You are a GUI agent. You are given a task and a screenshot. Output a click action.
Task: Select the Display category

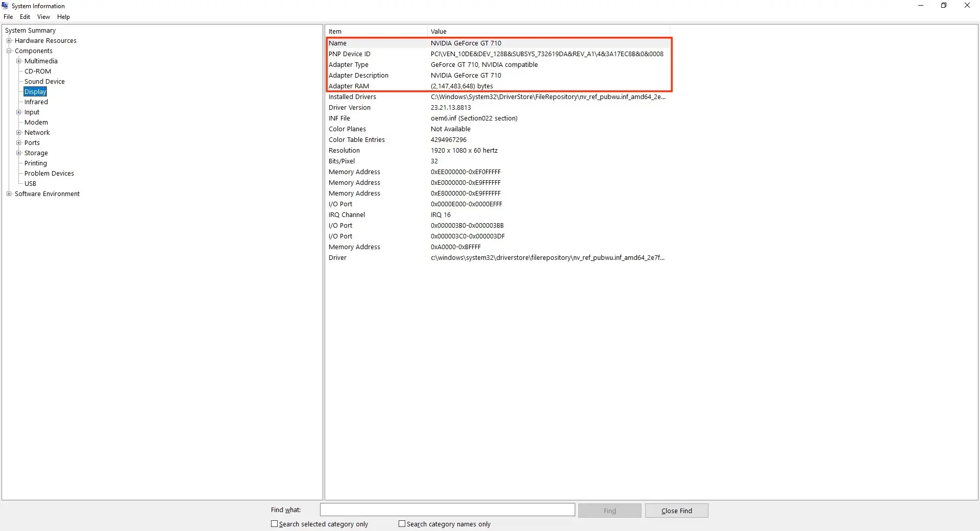coord(35,92)
